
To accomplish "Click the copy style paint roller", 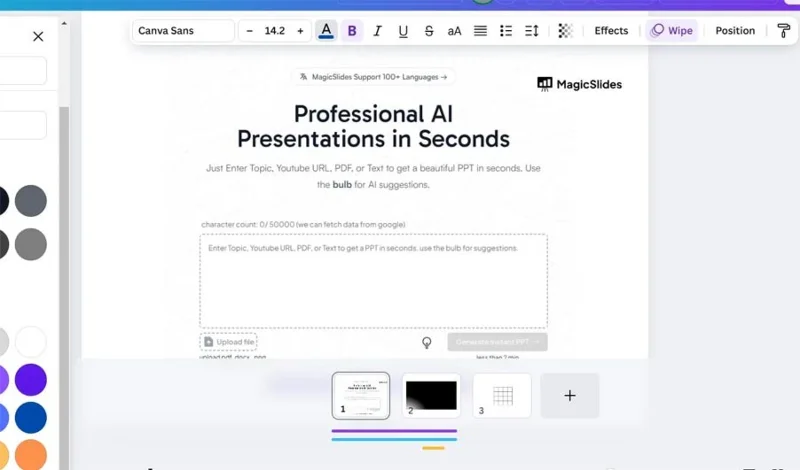I will click(x=784, y=31).
